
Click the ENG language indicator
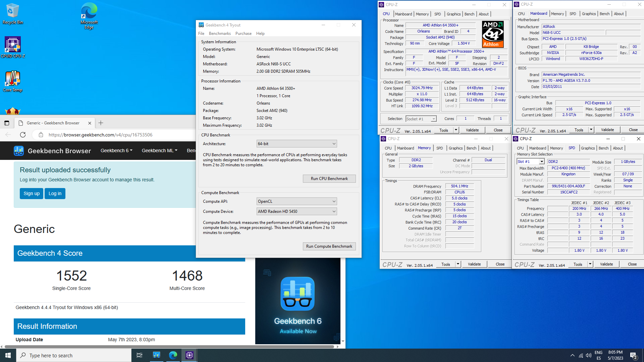[598, 353]
